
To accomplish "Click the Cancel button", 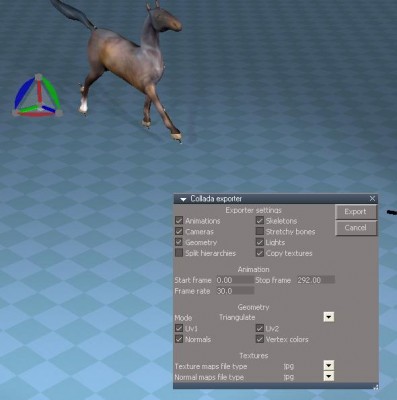I will coord(356,228).
